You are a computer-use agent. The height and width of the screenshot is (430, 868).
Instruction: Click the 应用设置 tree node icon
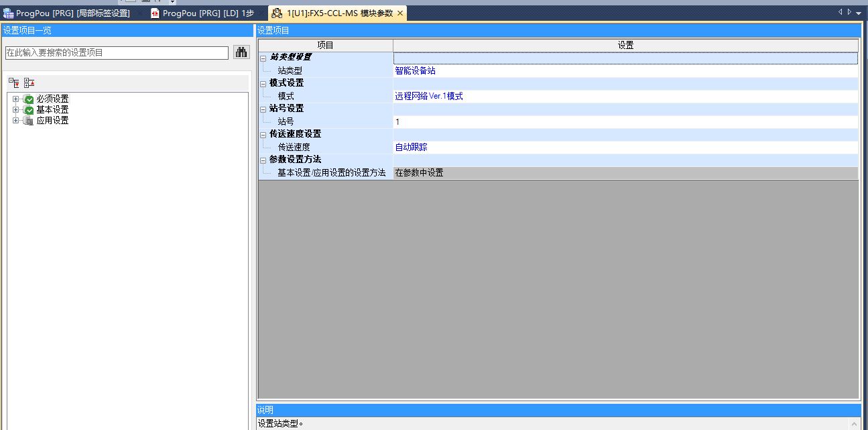(x=29, y=121)
